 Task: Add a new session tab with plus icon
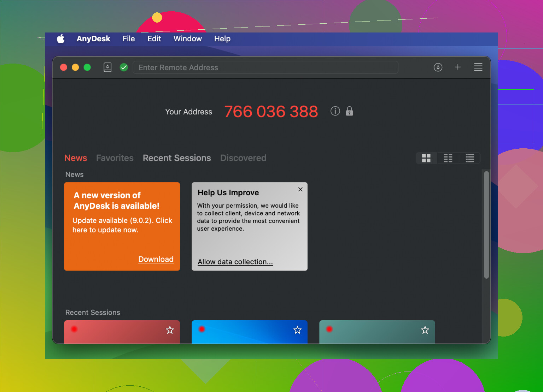click(458, 67)
